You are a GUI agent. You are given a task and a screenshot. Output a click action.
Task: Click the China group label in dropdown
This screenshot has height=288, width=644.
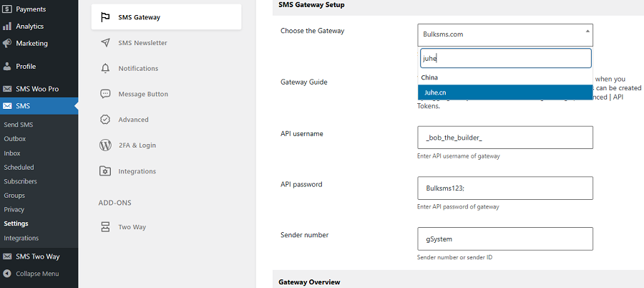point(429,77)
